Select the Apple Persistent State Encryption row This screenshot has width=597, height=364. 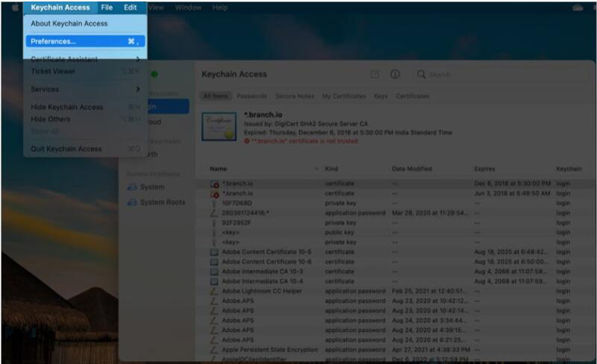[395, 350]
